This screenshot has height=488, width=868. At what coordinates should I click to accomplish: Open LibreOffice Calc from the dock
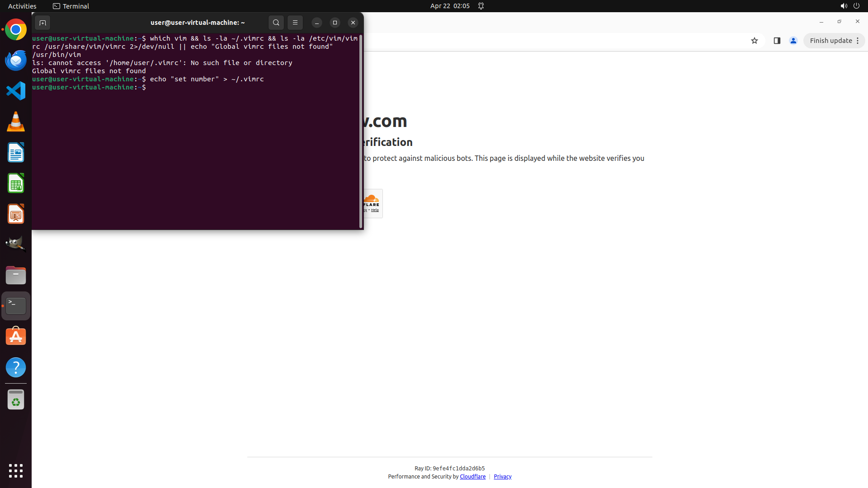[16, 183]
